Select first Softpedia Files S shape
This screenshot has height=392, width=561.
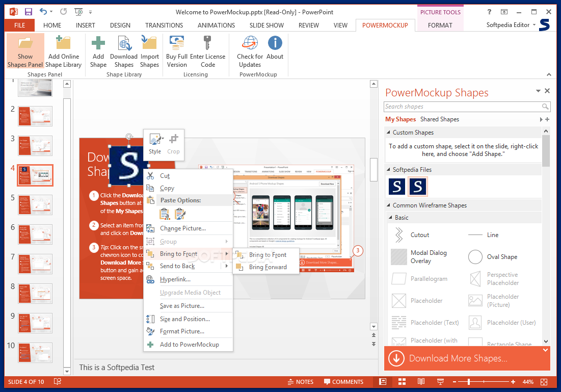coord(397,187)
